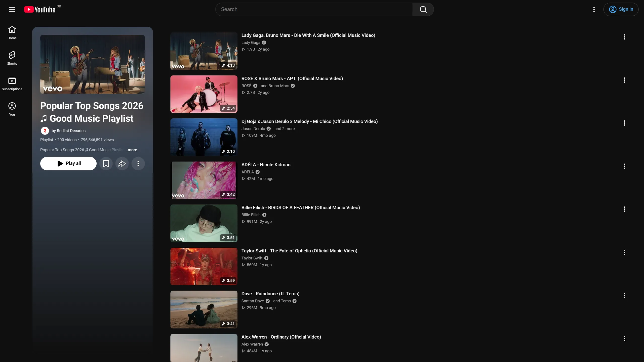Open options for BIRDS OF A FEATHER
The width and height of the screenshot is (644, 362).
[624, 209]
